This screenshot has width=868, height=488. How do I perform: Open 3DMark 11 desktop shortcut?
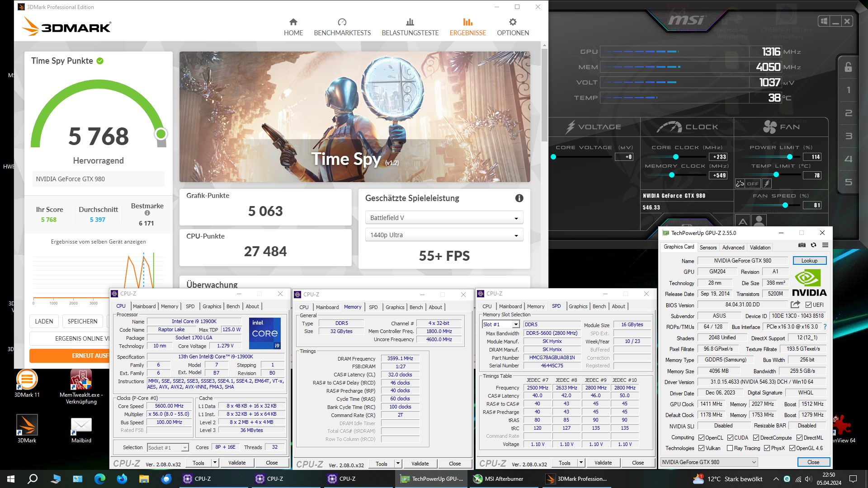click(27, 384)
